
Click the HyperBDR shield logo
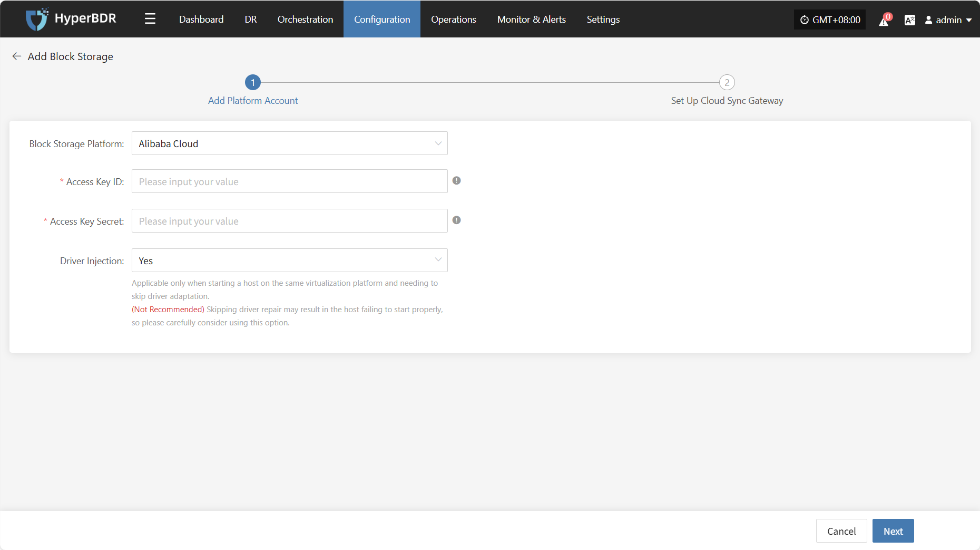pos(37,20)
